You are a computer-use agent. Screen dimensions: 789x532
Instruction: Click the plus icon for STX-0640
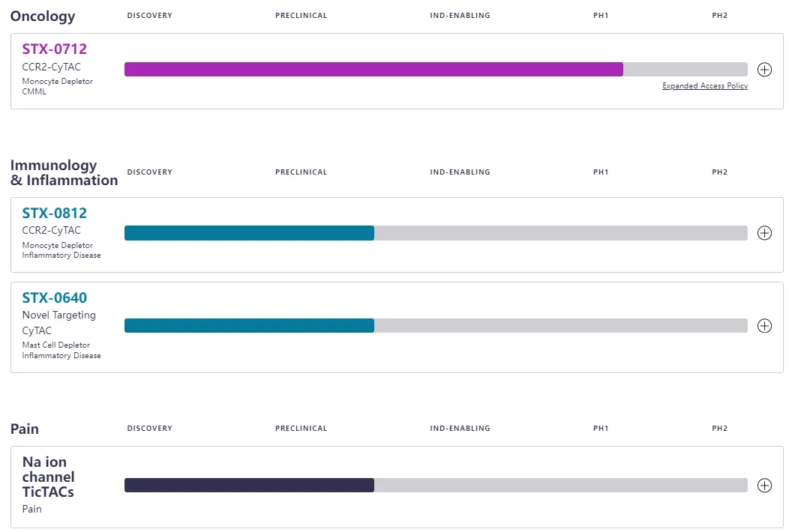(x=764, y=326)
